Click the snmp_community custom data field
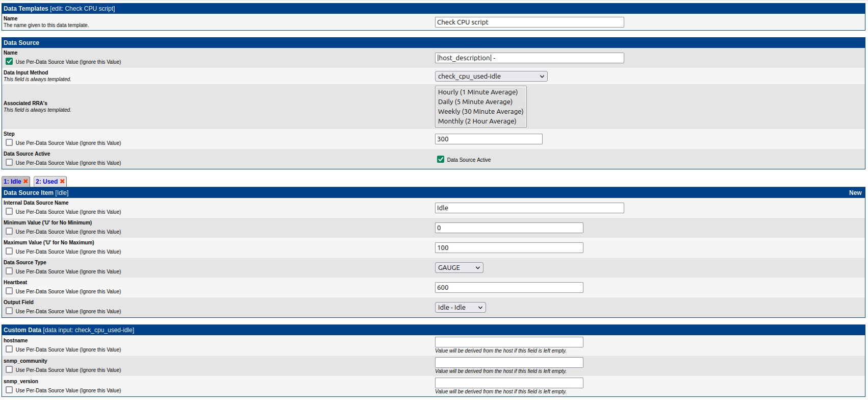Screen dimensions: 868x400 point(509,363)
